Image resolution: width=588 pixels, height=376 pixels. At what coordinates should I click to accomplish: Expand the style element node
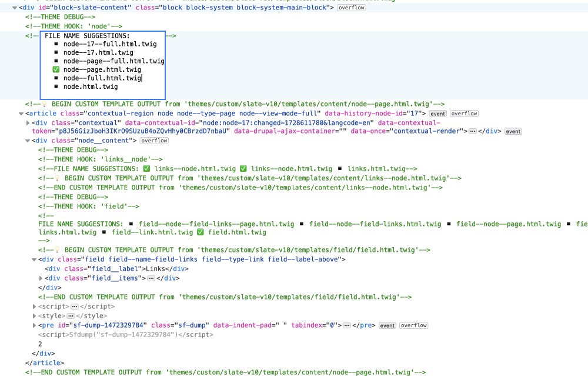point(34,316)
